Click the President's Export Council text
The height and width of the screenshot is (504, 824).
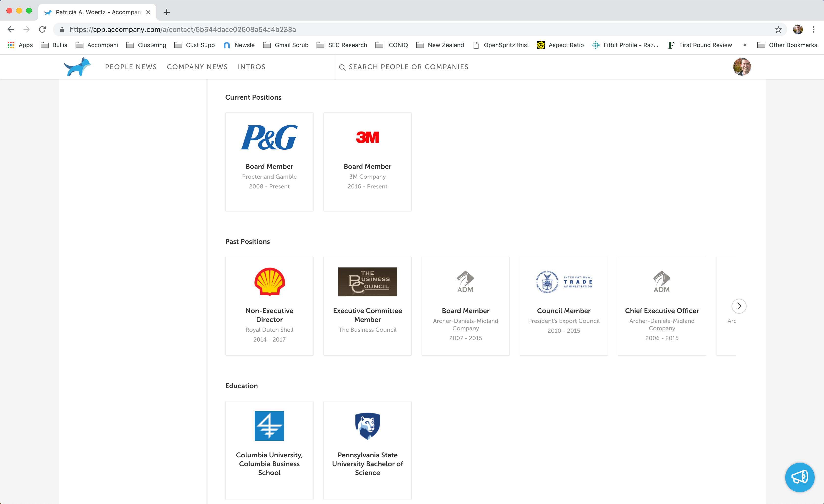[x=564, y=321]
